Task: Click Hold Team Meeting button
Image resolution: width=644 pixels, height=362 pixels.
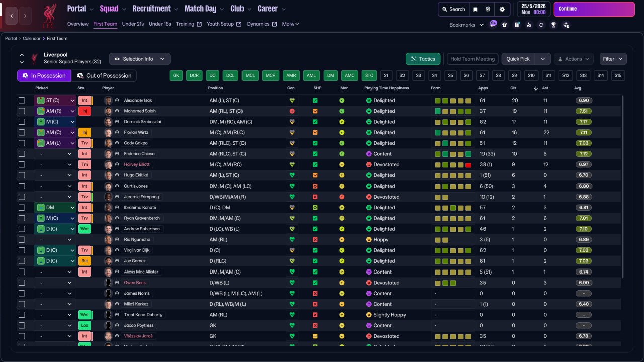Action: click(x=472, y=59)
